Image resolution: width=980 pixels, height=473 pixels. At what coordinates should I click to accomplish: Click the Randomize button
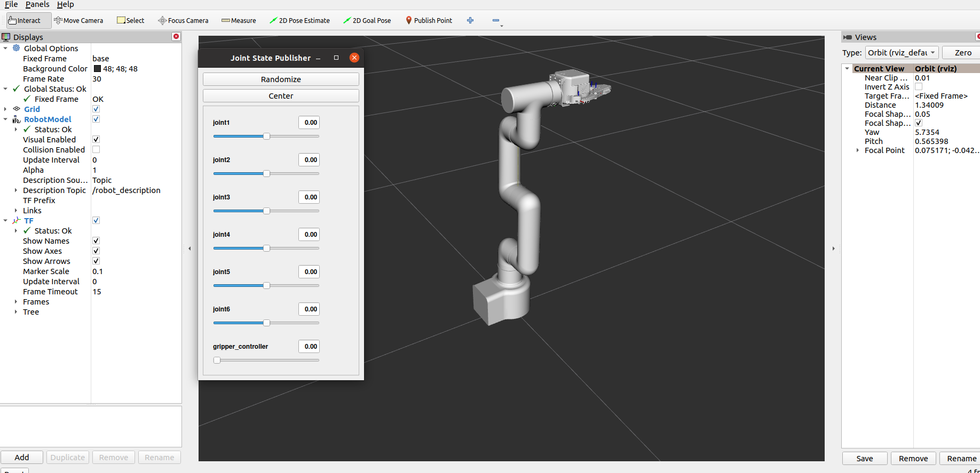click(x=281, y=79)
